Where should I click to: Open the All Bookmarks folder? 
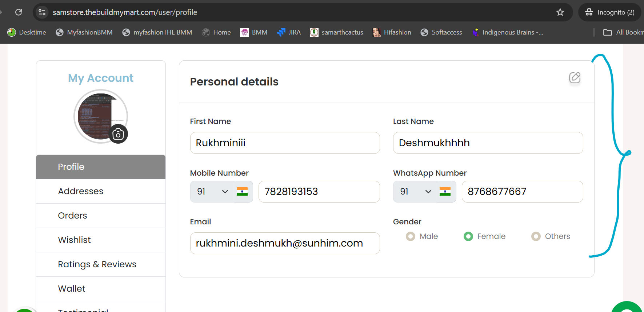click(x=623, y=32)
